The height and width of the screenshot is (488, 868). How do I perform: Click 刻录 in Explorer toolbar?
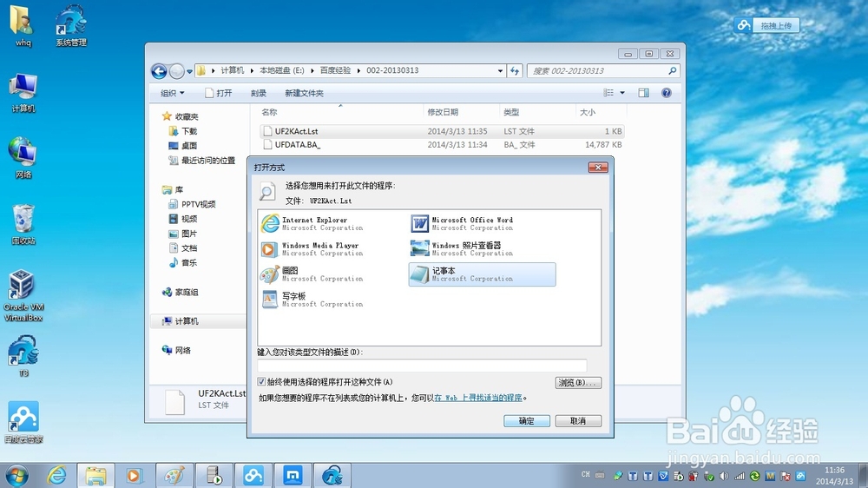259,93
